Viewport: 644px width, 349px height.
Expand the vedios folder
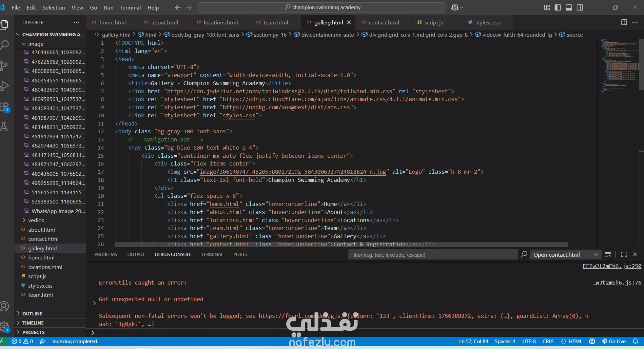coord(50,220)
